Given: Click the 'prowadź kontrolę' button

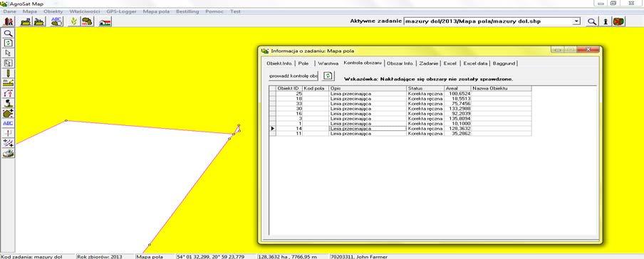Looking at the screenshot, I should coord(294,76).
